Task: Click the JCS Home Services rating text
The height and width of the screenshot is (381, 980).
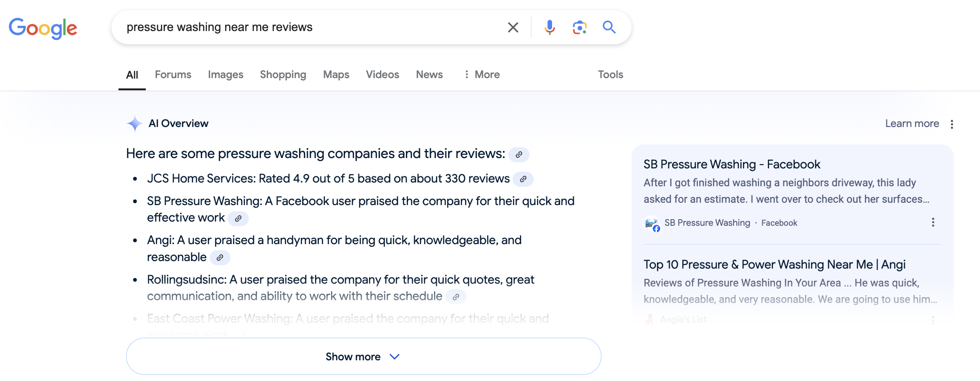Action: 328,179
